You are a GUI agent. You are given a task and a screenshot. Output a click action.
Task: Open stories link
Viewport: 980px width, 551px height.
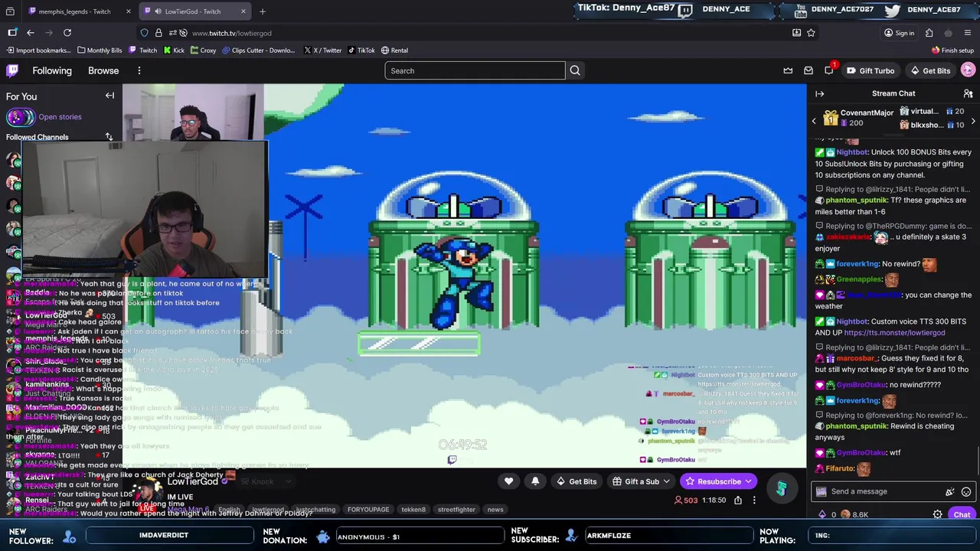point(60,117)
